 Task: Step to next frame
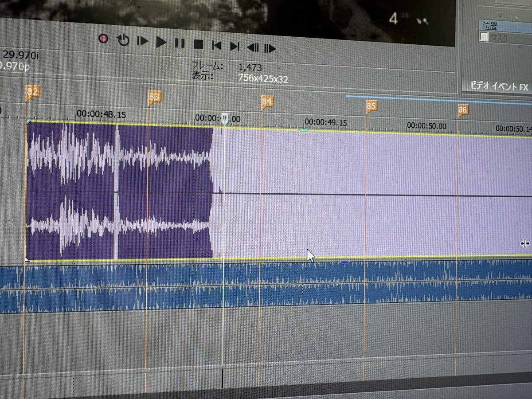pos(270,48)
